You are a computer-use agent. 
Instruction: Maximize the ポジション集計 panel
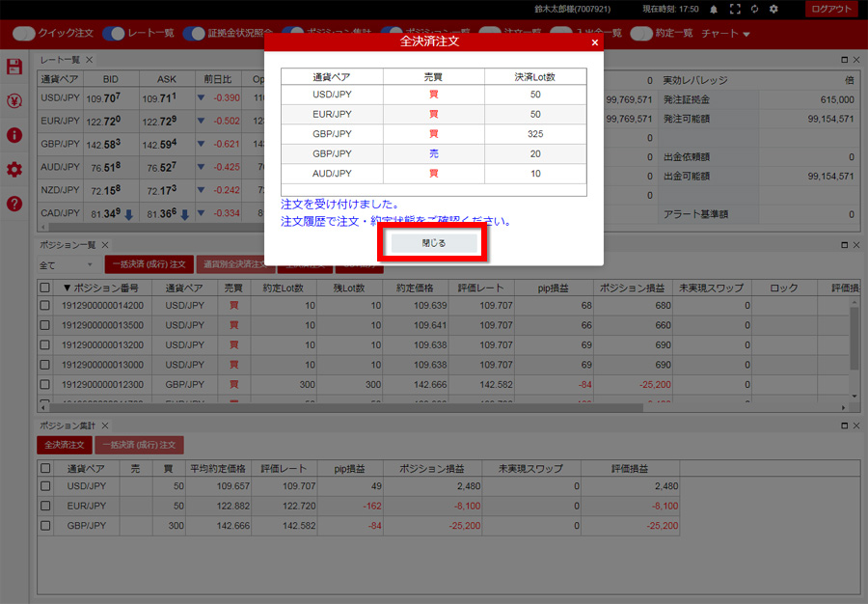click(x=844, y=426)
